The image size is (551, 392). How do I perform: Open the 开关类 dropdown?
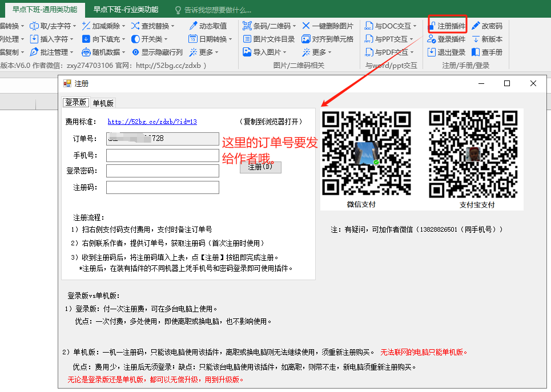[166, 39]
